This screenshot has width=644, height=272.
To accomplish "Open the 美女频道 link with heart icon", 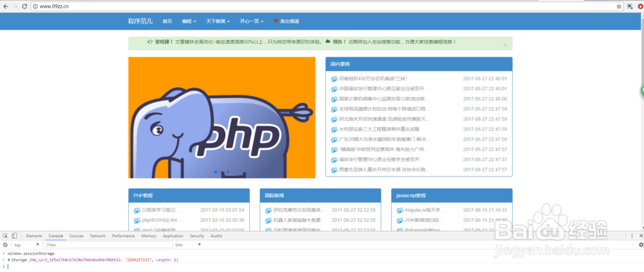I will [287, 21].
